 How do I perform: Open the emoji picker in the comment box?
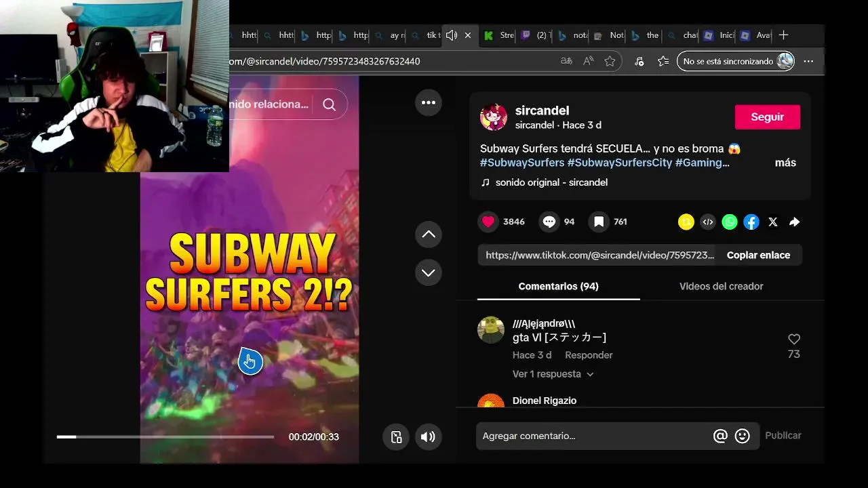pos(743,436)
